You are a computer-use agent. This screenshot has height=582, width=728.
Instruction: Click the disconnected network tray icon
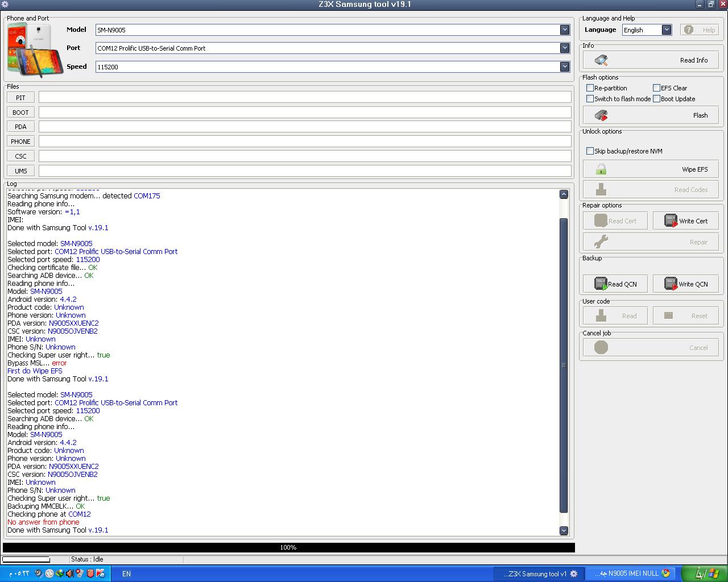[x=80, y=573]
